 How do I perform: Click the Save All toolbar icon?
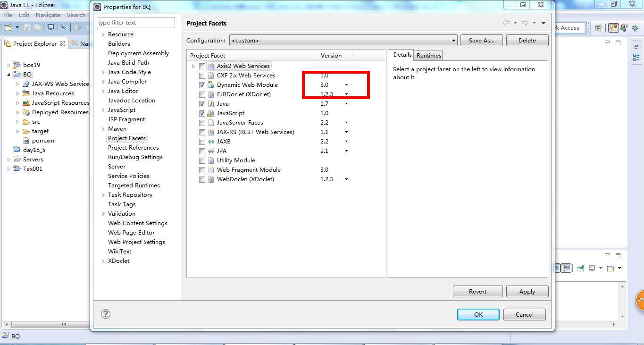[x=36, y=28]
